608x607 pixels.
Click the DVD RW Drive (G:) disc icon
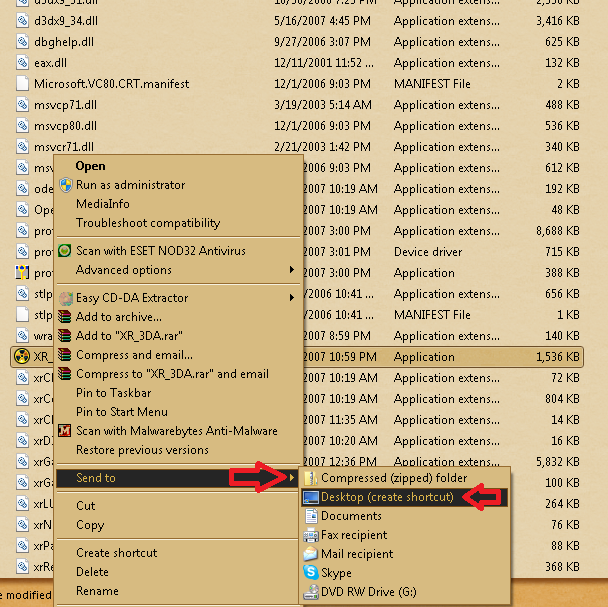311,592
